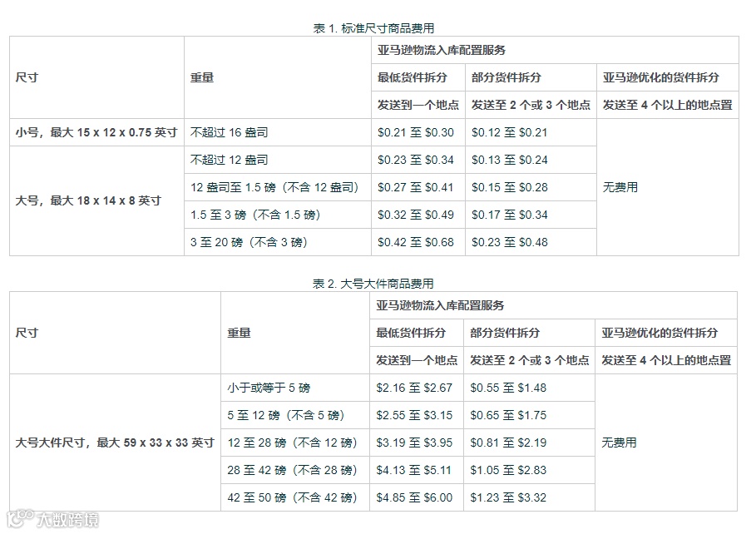Click the '亚马逊优化的货件拆分' header in table 1
Viewport: 756px width, 534px height.
point(661,77)
